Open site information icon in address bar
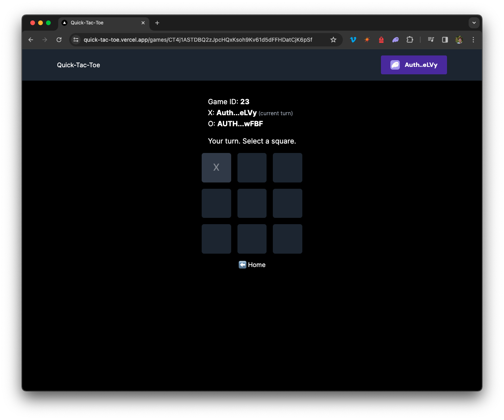This screenshot has height=420, width=504. point(76,40)
